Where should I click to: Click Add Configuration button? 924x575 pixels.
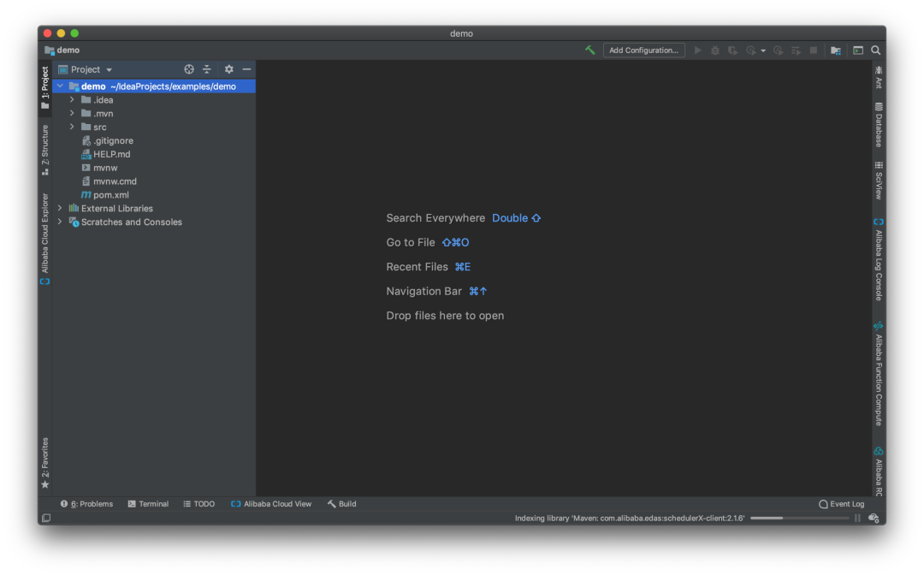tap(643, 50)
